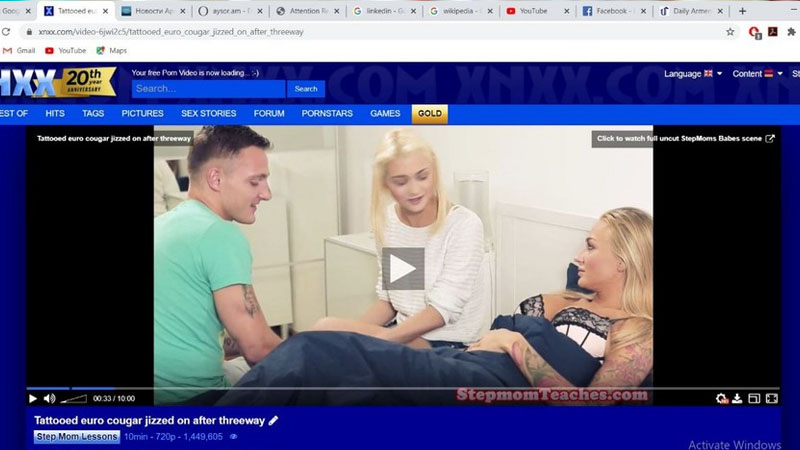Image resolution: width=800 pixels, height=450 pixels.
Task: Open video quality settings gear
Action: 721,398
